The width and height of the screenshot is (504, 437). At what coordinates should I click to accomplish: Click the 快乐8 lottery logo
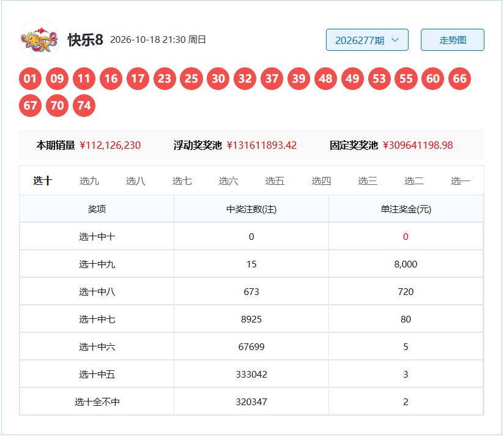tap(40, 40)
